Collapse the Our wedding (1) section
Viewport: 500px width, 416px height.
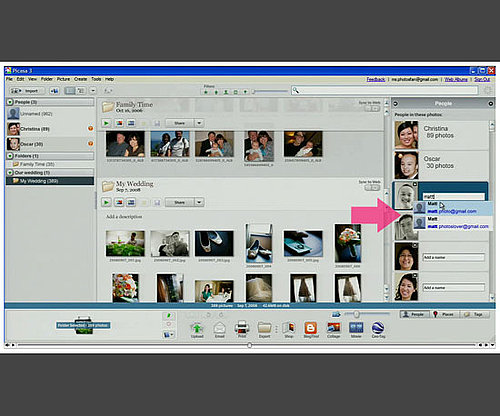click(x=10, y=173)
